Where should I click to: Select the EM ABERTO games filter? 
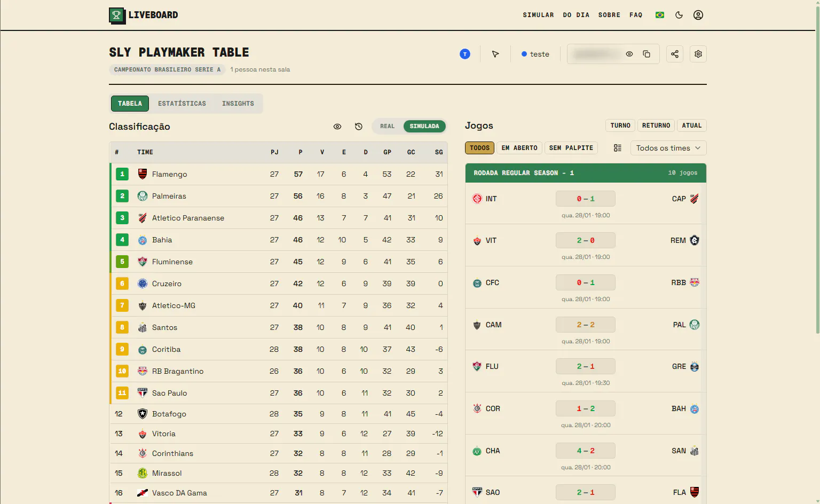pos(519,148)
